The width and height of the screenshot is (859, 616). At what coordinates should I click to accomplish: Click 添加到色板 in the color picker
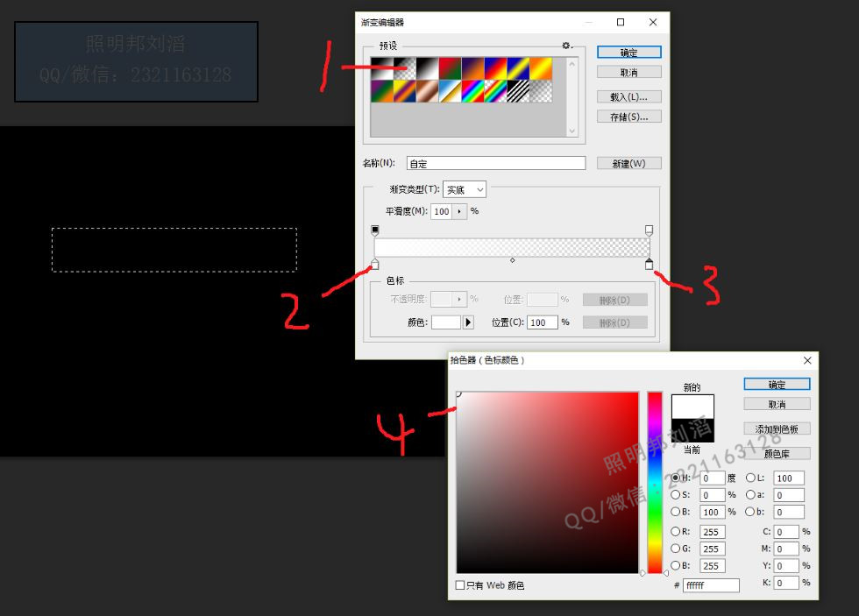pyautogui.click(x=777, y=429)
